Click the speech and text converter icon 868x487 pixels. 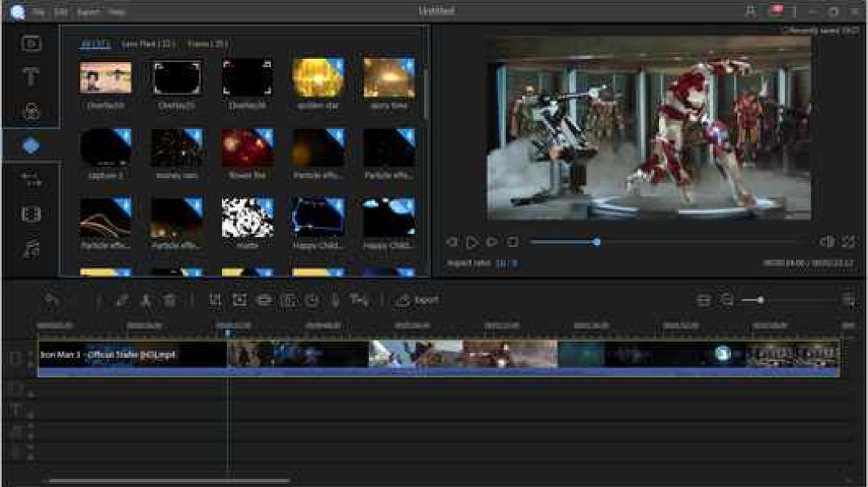tap(359, 300)
